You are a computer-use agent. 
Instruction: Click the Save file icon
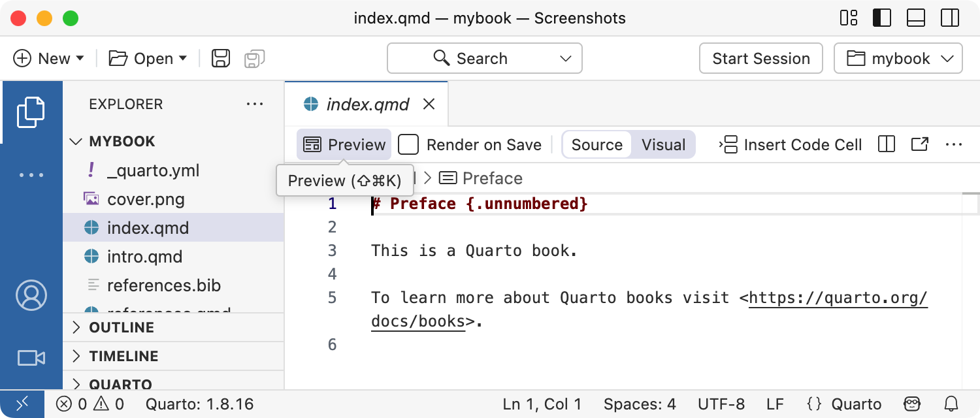click(x=221, y=59)
